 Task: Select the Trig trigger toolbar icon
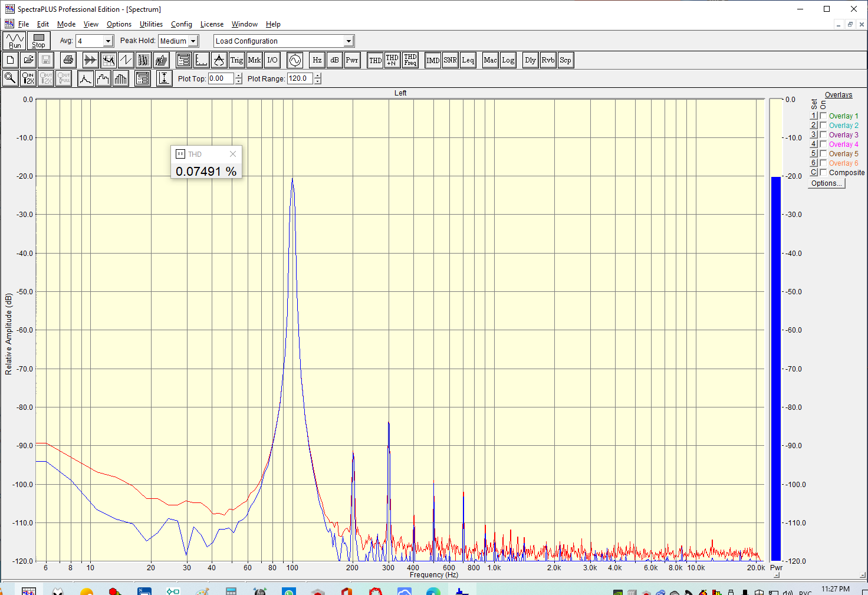pyautogui.click(x=236, y=60)
